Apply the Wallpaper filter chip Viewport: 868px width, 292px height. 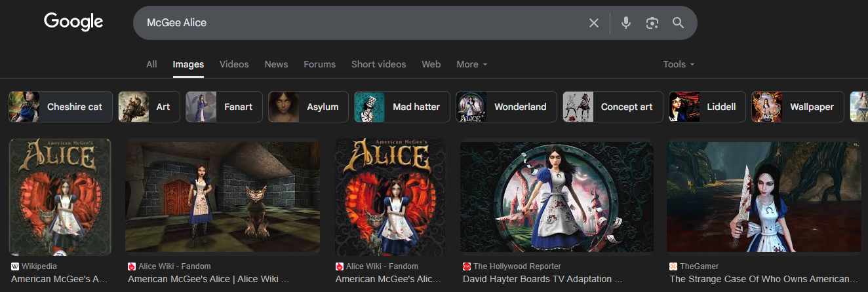pyautogui.click(x=798, y=107)
